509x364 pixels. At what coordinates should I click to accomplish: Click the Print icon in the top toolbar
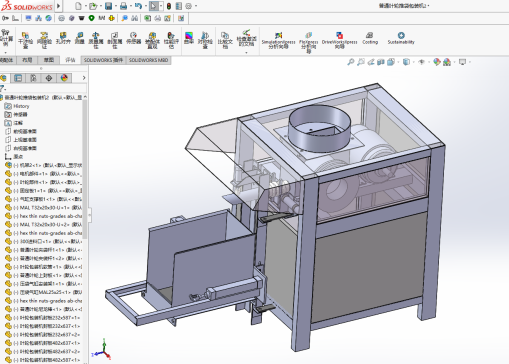(124, 6)
